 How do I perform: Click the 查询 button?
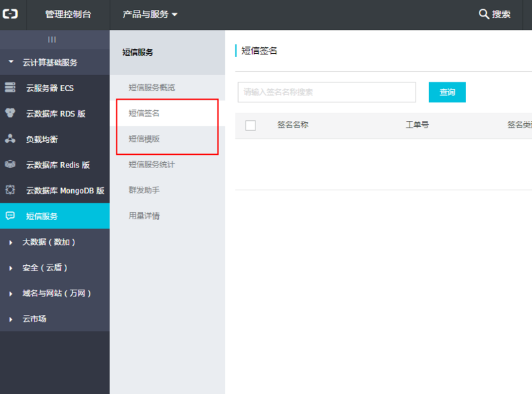pyautogui.click(x=447, y=92)
